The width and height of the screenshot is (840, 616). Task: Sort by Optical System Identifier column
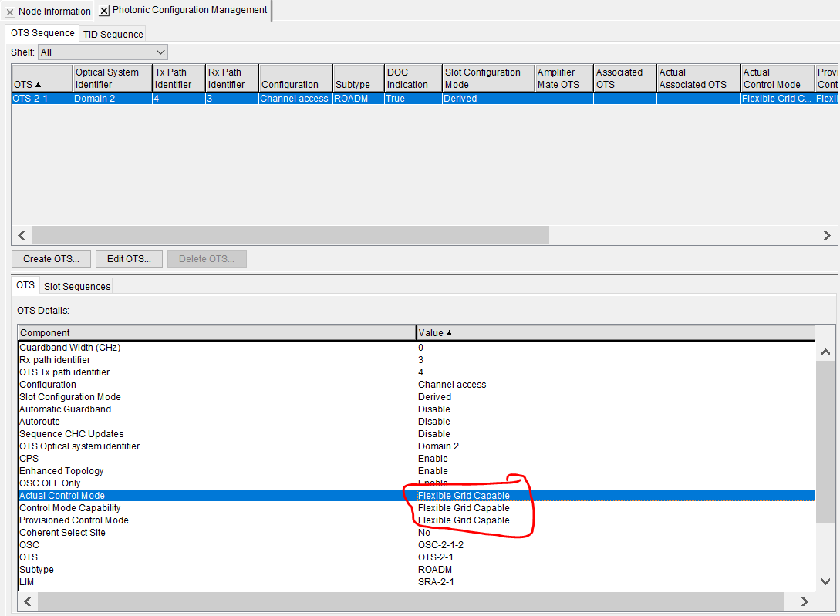pyautogui.click(x=113, y=78)
